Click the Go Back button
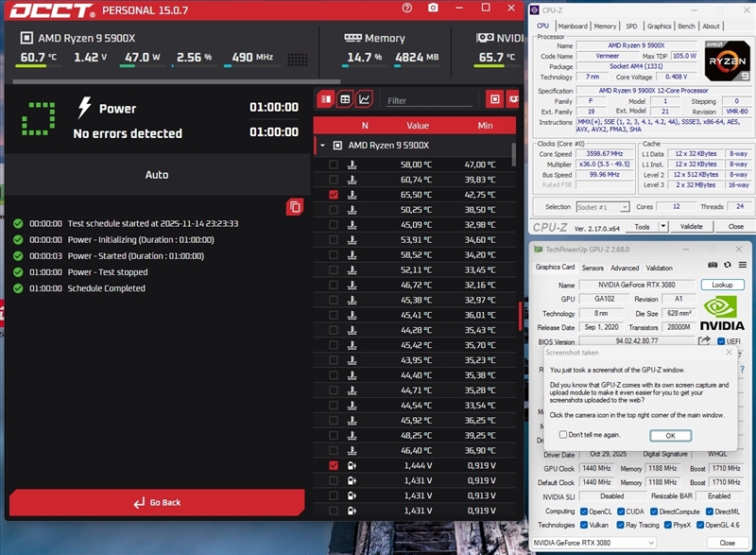Image resolution: width=756 pixels, height=555 pixels. coord(157,502)
